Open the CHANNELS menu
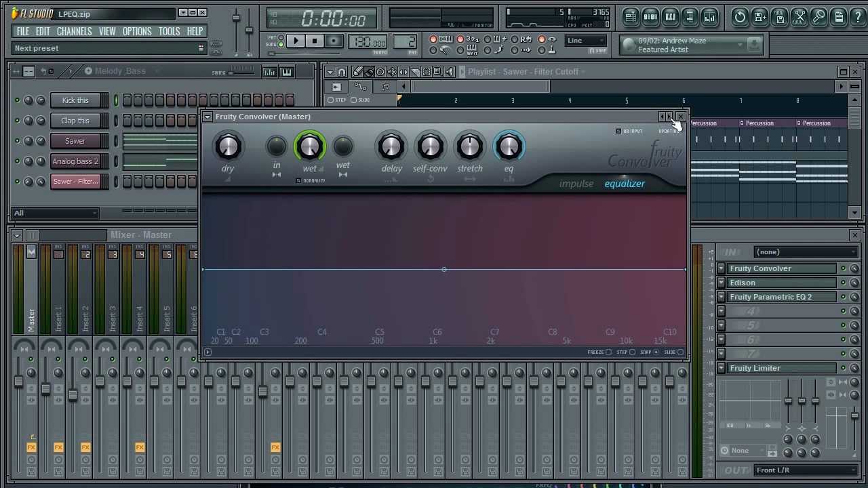 tap(74, 31)
